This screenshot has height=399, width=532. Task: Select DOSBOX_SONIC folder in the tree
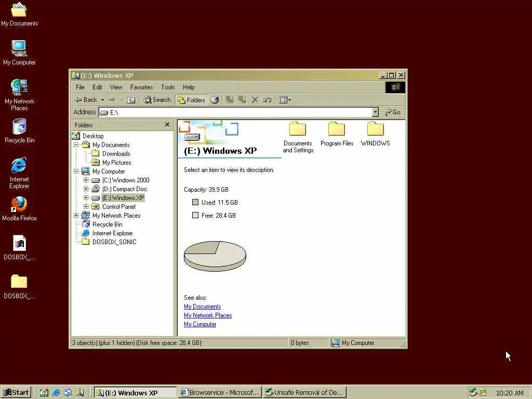114,242
